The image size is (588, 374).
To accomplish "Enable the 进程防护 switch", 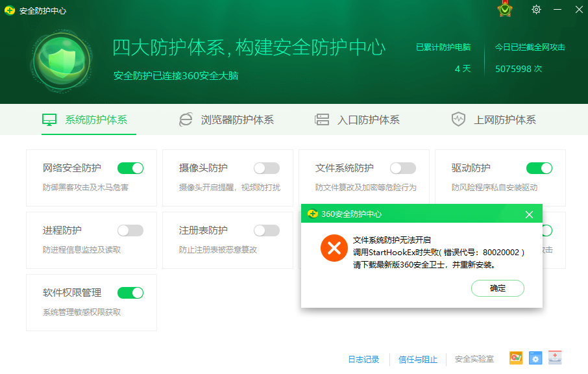I will (130, 231).
